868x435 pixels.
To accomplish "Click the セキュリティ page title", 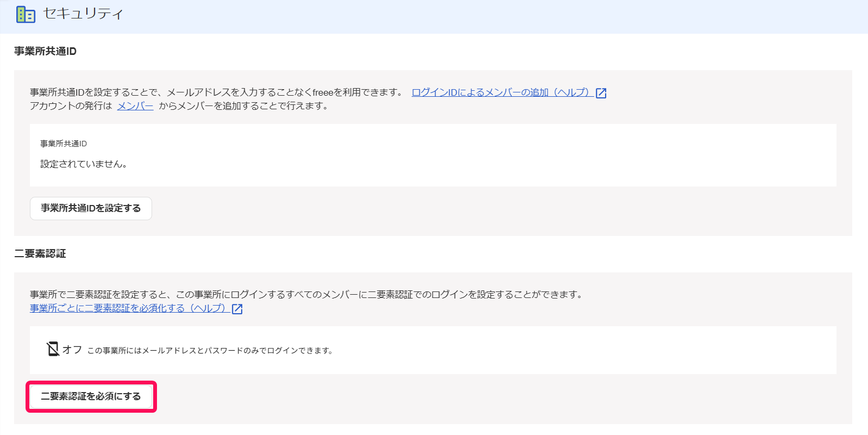I will tap(83, 14).
